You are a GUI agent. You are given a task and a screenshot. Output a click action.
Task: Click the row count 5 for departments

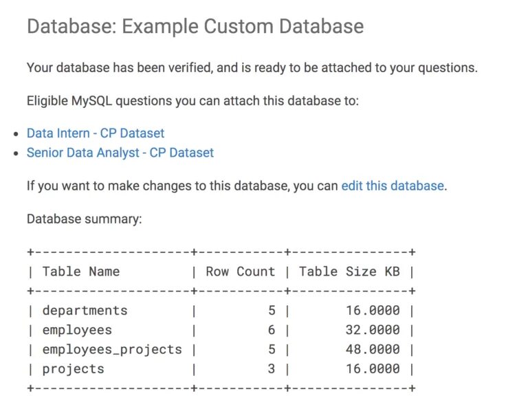(272, 311)
